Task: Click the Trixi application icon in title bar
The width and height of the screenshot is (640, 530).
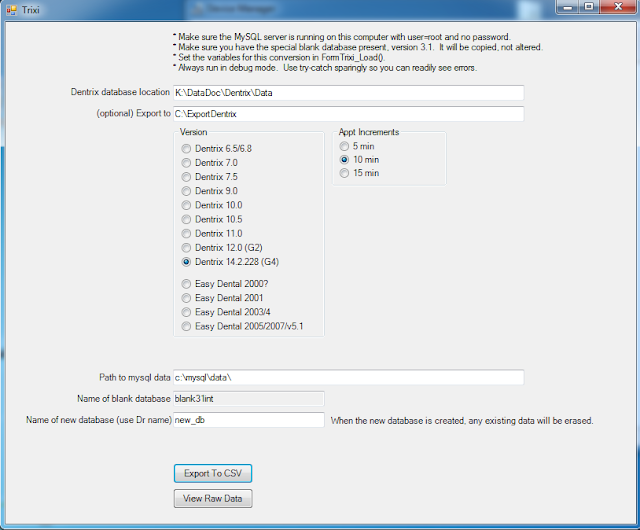Action: [11, 10]
